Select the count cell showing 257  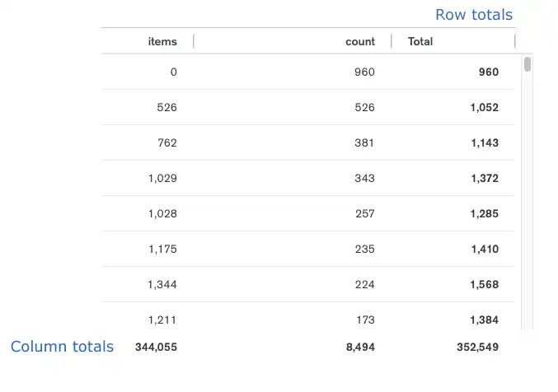pyautogui.click(x=364, y=213)
